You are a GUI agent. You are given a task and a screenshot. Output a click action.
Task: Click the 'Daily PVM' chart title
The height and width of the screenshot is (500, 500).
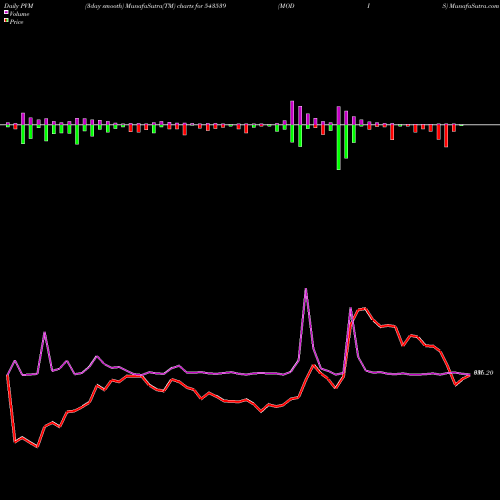click(19, 6)
